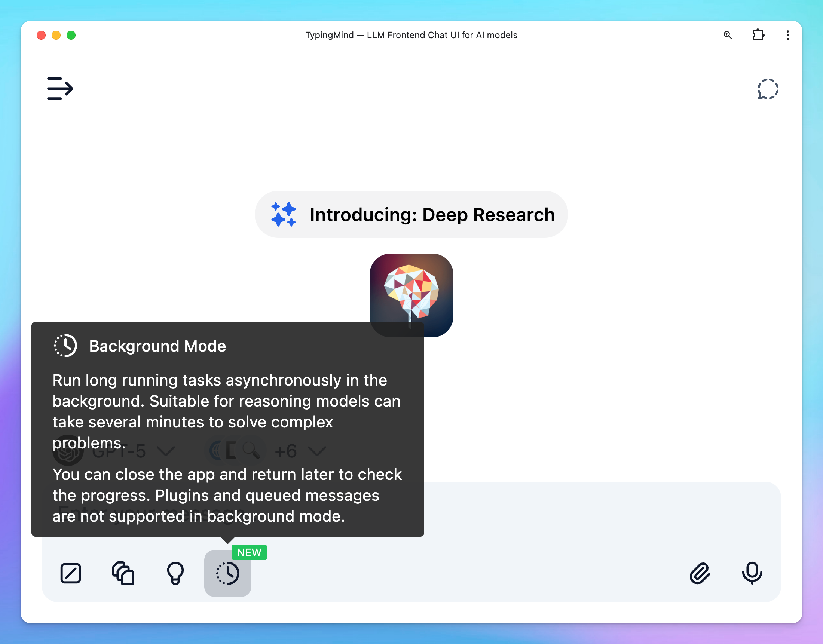
Task: Open the three-dot options menu
Action: point(787,35)
